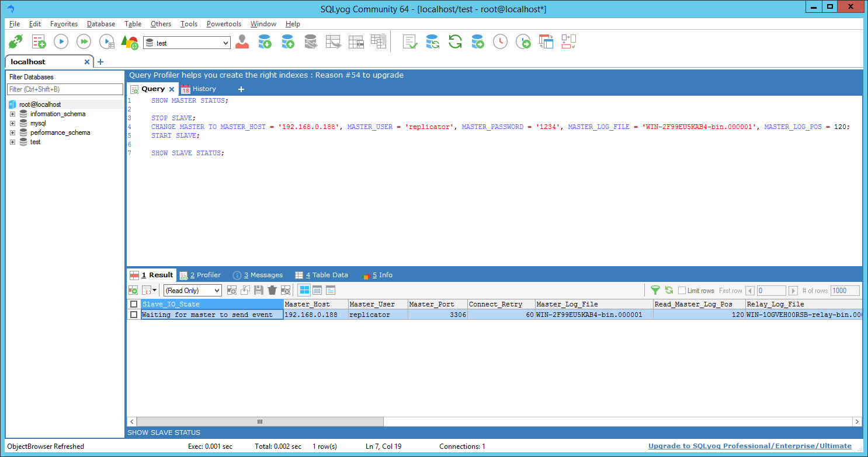Open the Read Only mode dropdown
868x457 pixels.
193,290
